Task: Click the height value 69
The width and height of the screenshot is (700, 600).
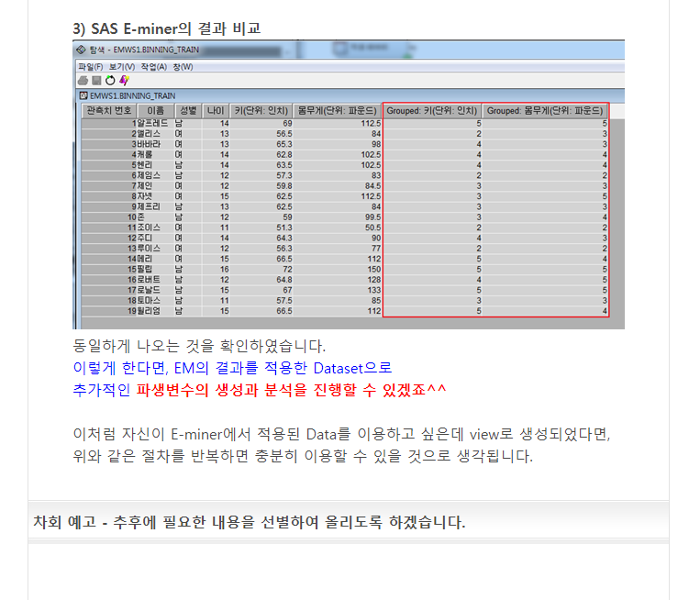Action: coord(287,123)
